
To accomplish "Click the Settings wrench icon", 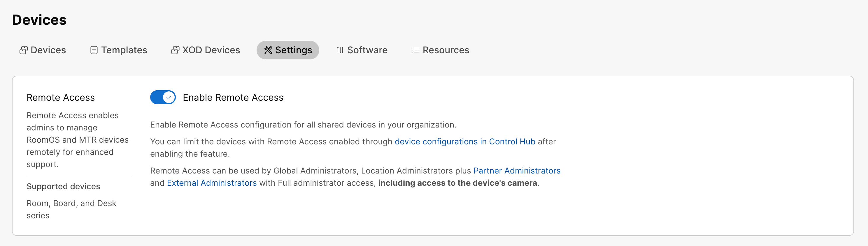I will [x=268, y=50].
